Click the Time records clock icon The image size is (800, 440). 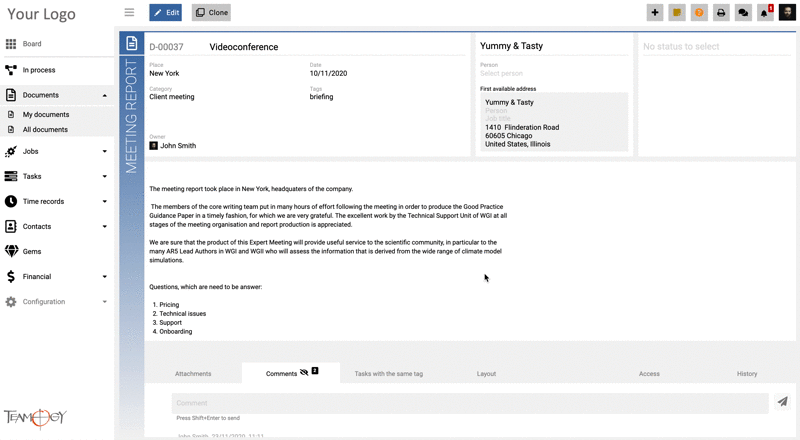(x=11, y=201)
